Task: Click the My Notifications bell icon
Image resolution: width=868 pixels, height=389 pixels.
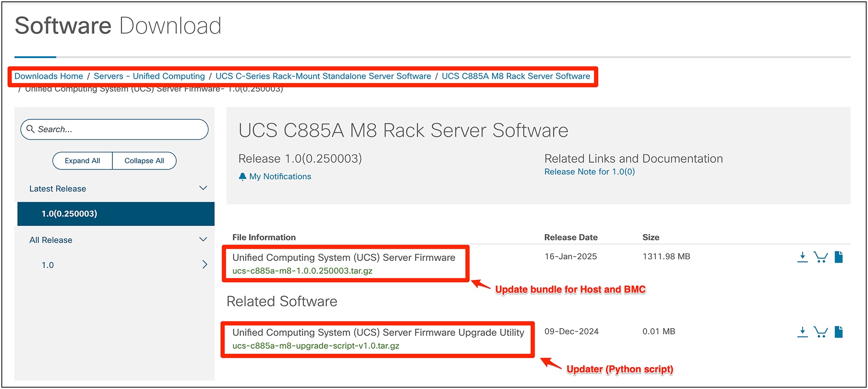Action: pos(242,177)
